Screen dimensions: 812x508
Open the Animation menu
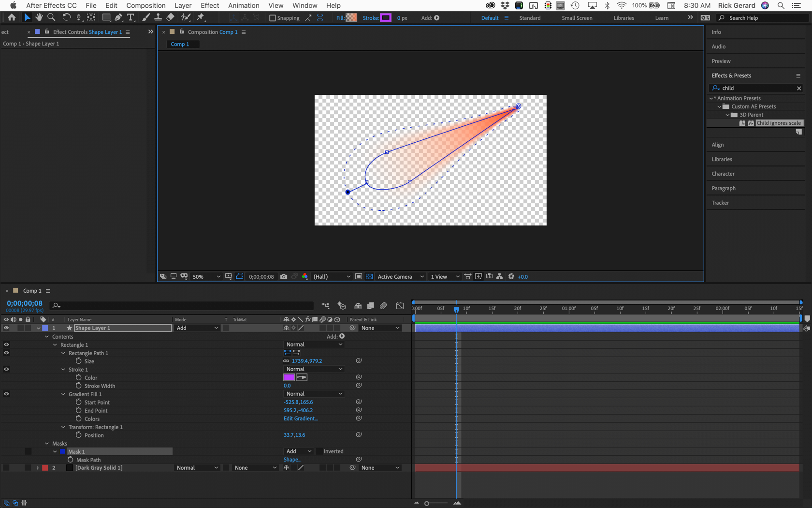point(244,5)
